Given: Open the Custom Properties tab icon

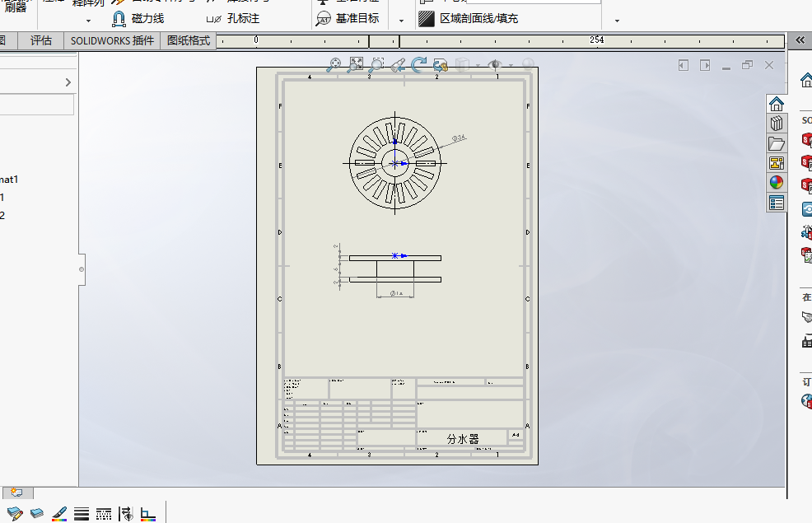Looking at the screenshot, I should pos(777,203).
